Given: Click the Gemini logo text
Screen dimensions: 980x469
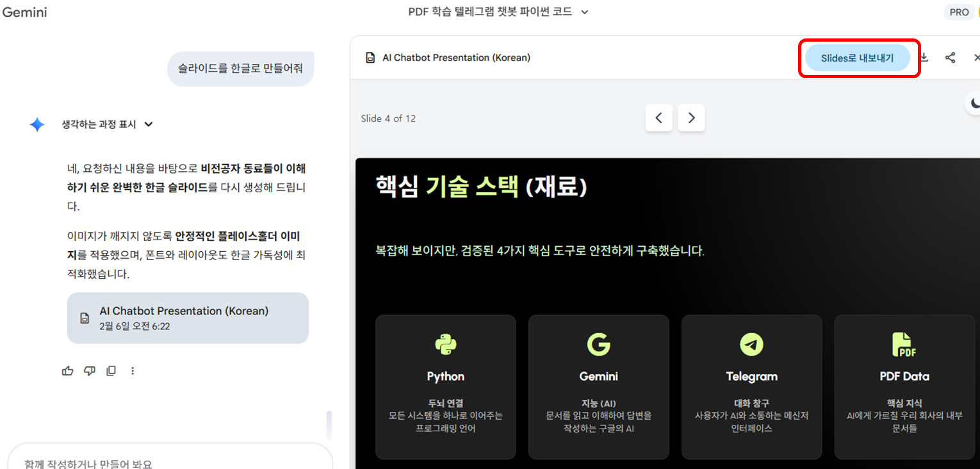Looking at the screenshot, I should tap(24, 12).
